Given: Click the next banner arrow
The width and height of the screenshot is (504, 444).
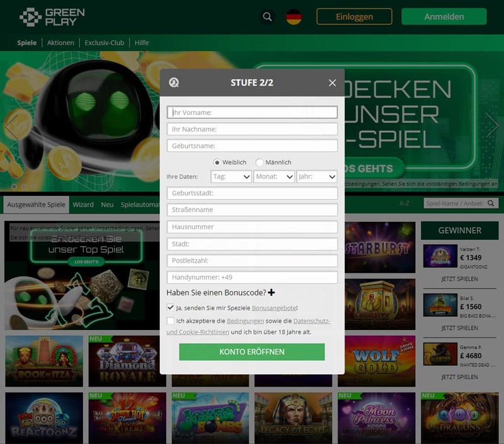Looking at the screenshot, I should (x=491, y=125).
